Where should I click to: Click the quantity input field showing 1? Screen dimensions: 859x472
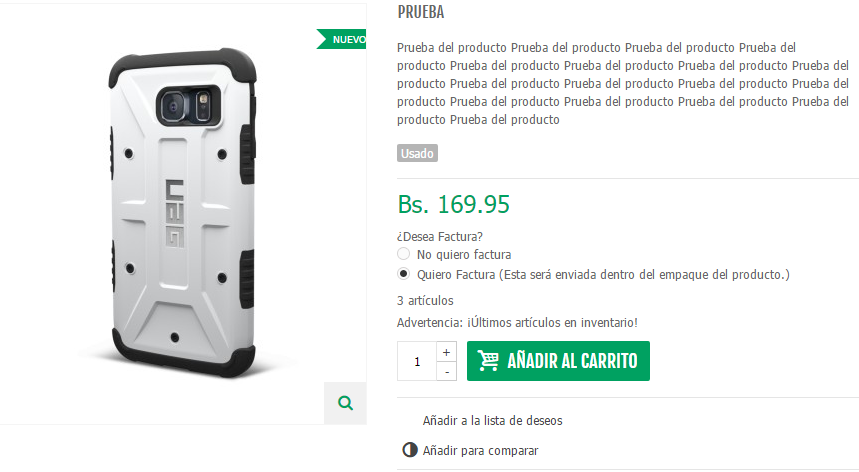[x=417, y=361]
